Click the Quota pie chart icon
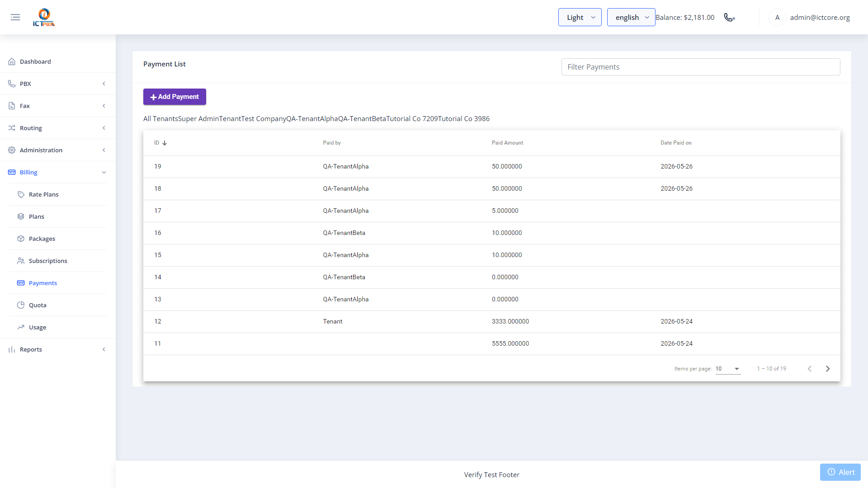Viewport: 868px width, 488px height. (x=21, y=305)
